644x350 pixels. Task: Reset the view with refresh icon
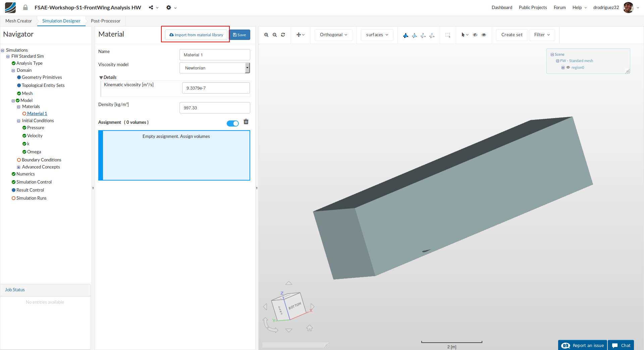(283, 35)
